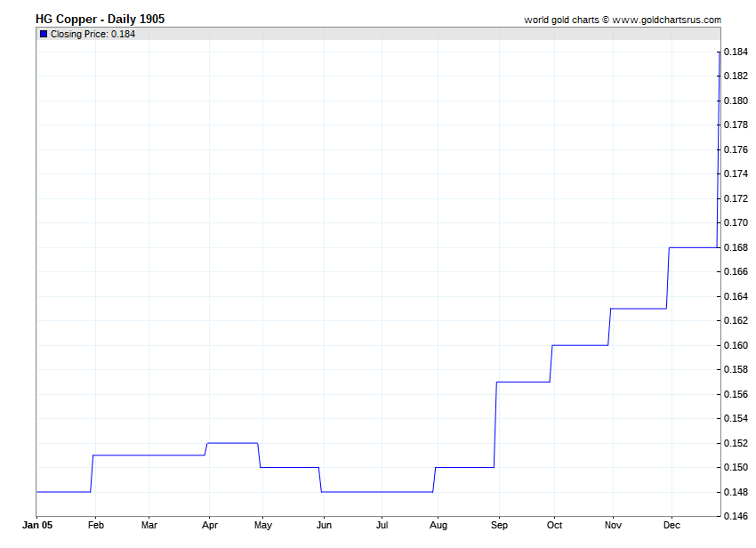Click the Aug month axis label
The image size is (756, 548).
[439, 525]
